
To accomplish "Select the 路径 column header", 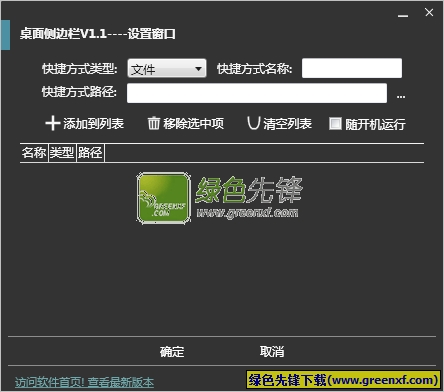I will click(x=90, y=153).
